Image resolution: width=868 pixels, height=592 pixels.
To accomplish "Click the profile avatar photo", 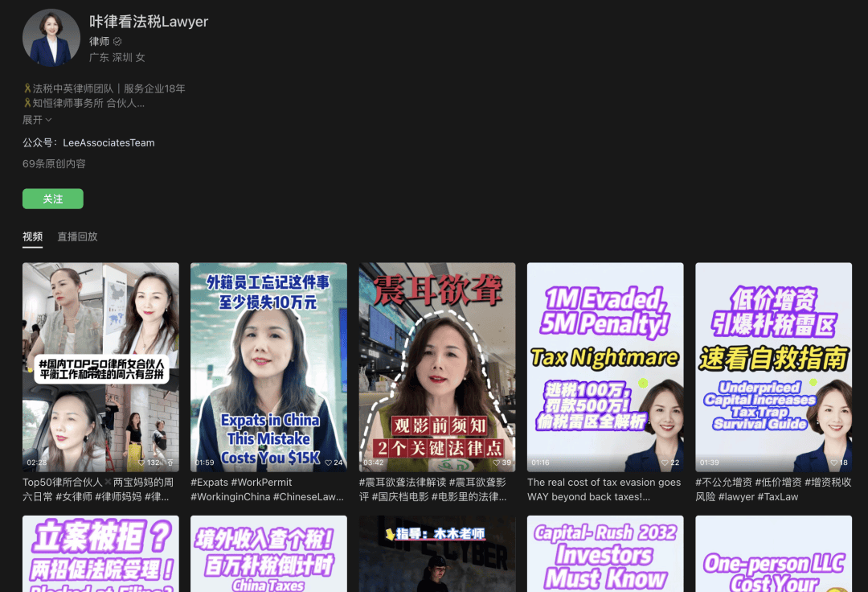I will [51, 38].
